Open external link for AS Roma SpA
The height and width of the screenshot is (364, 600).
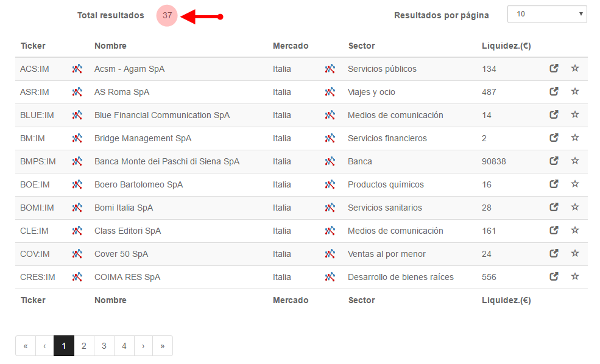554,92
